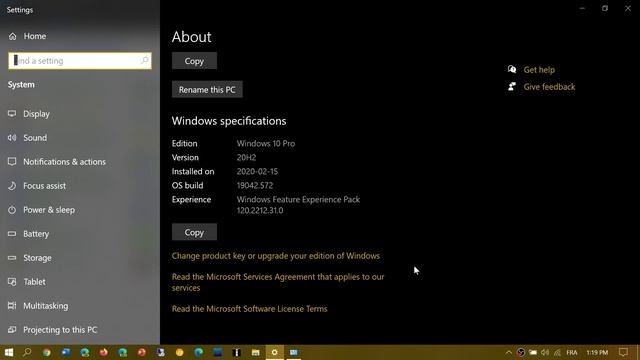Open File Explorer from the taskbar

(x=256, y=352)
